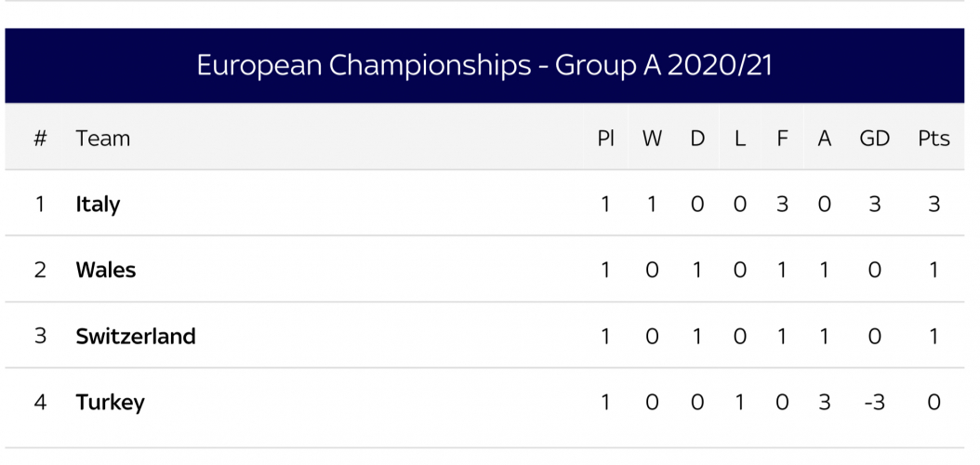The height and width of the screenshot is (465, 980).
Task: Click Switzerland's position number 3
Action: 40,336
